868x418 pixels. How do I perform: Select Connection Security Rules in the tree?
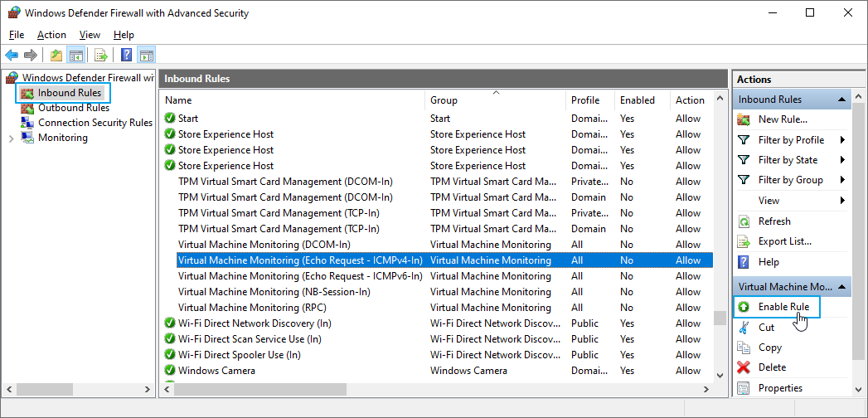coord(95,123)
